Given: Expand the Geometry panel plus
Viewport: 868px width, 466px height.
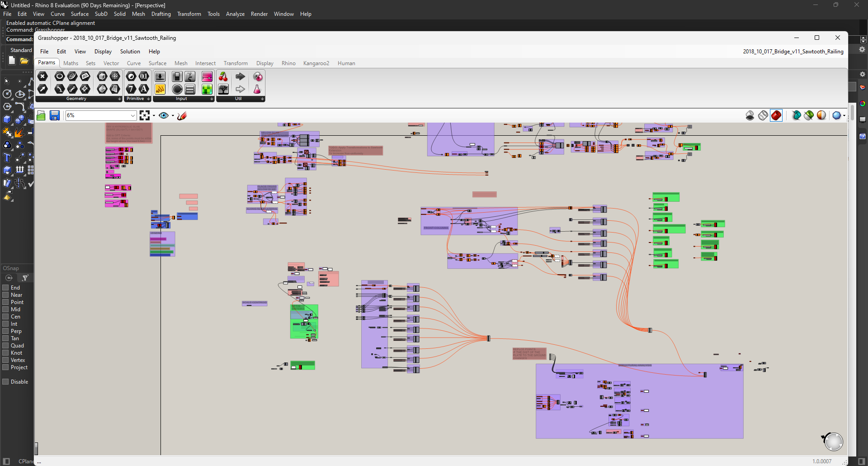Looking at the screenshot, I should (x=119, y=99).
